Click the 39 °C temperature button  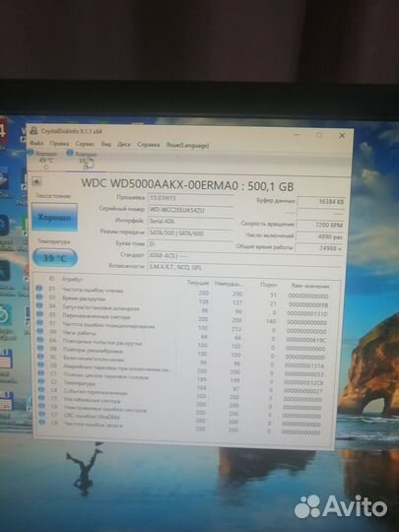[55, 258]
